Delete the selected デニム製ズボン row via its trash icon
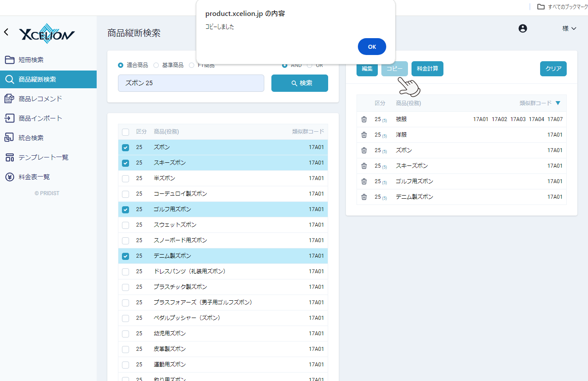The width and height of the screenshot is (588, 381). [x=364, y=197]
